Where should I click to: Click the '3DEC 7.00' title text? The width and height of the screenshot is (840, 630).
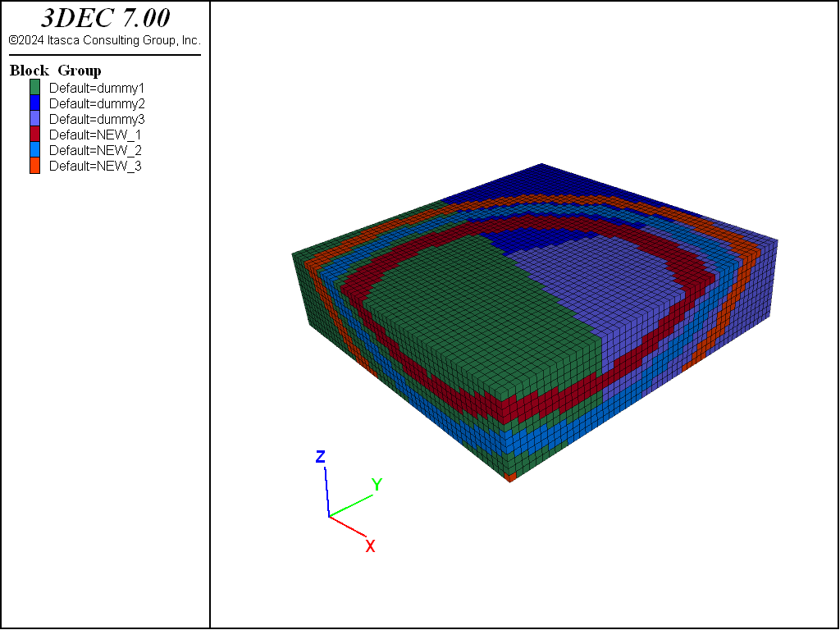coord(106,18)
